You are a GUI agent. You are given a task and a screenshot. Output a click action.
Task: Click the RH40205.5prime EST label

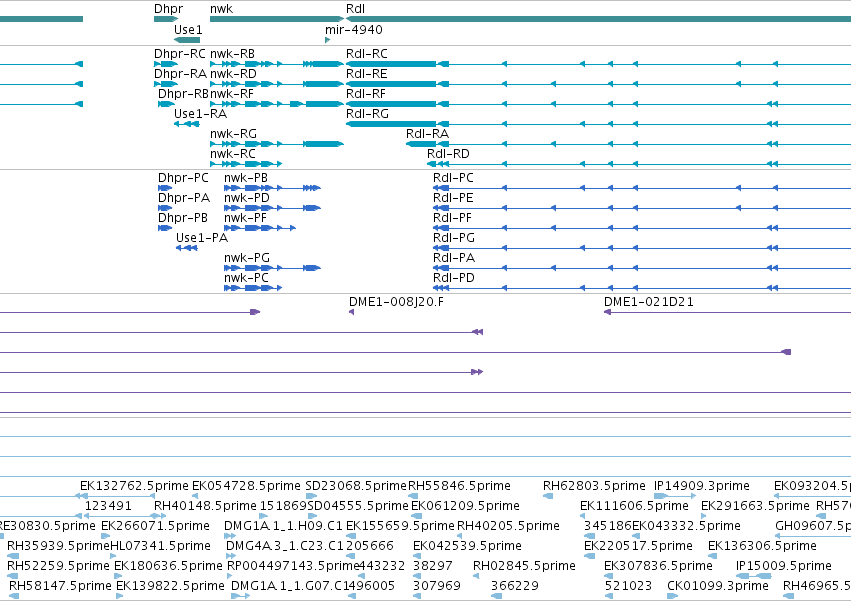point(509,526)
